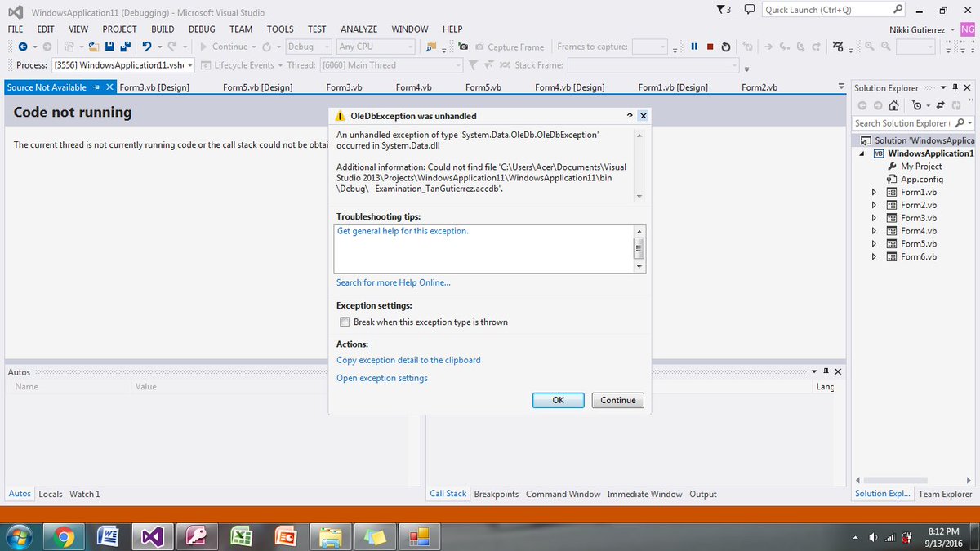Click the Sync with Active Document icon

click(940, 105)
